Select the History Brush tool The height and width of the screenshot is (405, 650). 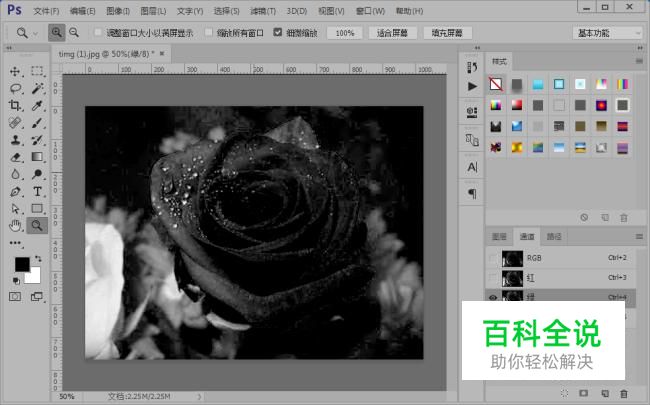(37, 140)
